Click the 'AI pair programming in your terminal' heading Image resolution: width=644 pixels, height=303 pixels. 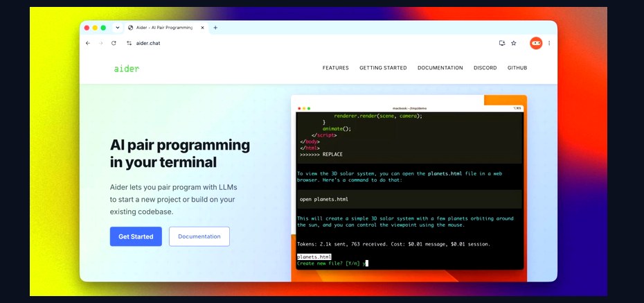click(180, 154)
